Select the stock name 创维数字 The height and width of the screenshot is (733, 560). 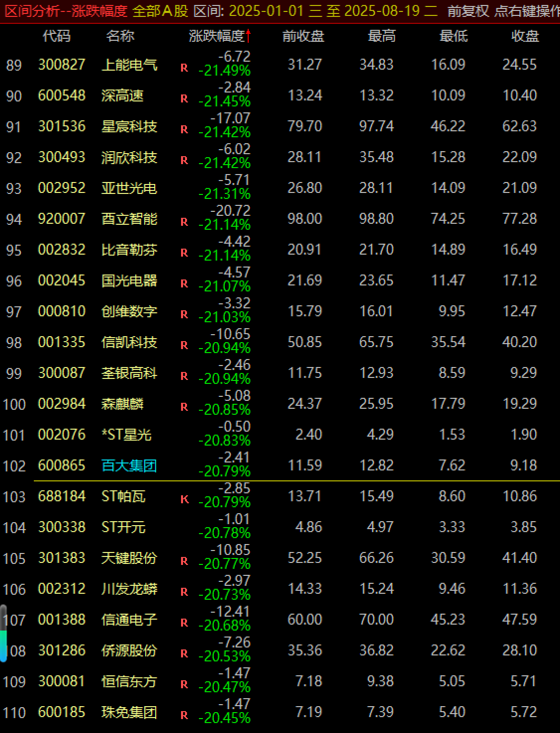point(129,311)
